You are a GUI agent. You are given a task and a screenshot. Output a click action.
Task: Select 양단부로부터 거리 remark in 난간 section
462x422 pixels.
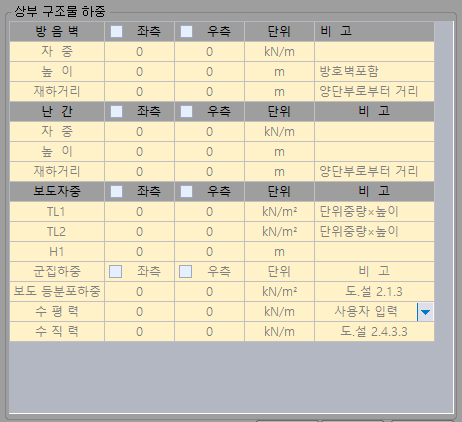point(374,172)
